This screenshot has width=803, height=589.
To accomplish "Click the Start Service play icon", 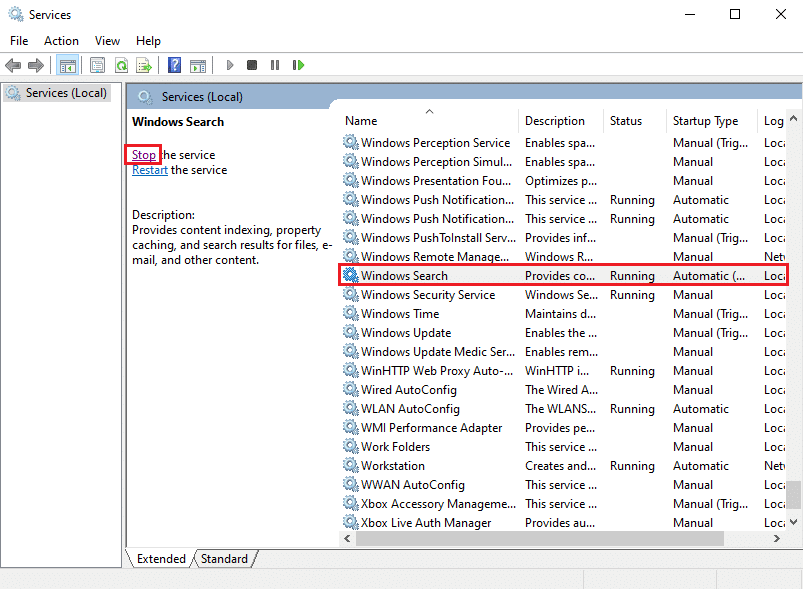I will click(x=229, y=65).
